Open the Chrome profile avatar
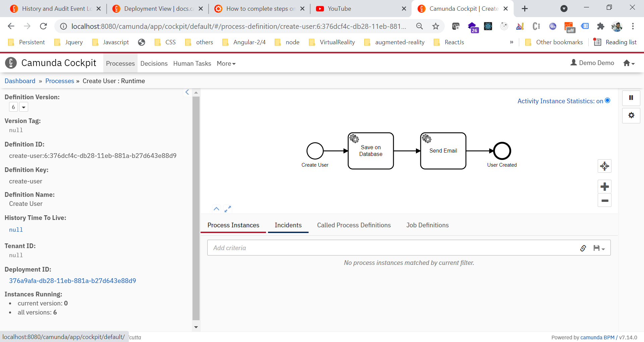 [617, 26]
